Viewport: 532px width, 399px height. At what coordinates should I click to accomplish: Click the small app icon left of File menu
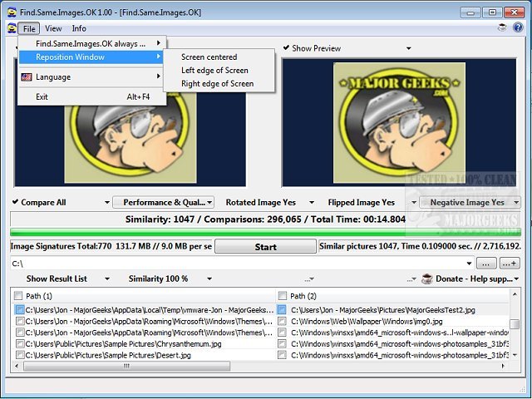[x=12, y=28]
